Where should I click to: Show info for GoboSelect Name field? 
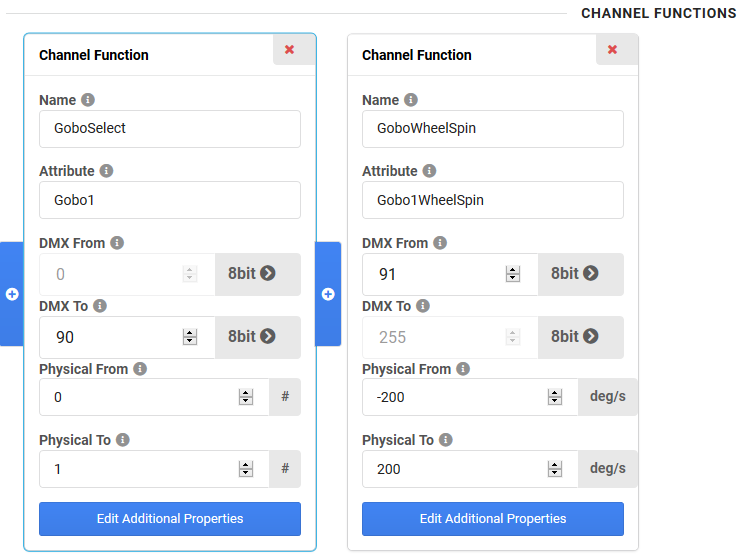[88, 100]
